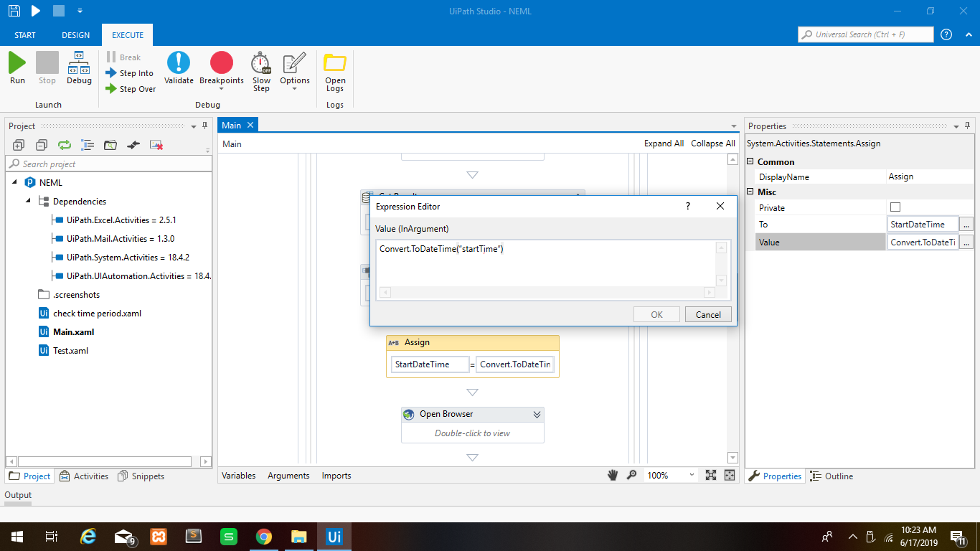Collapse the Misc property section
This screenshot has width=980, height=551.
(750, 192)
